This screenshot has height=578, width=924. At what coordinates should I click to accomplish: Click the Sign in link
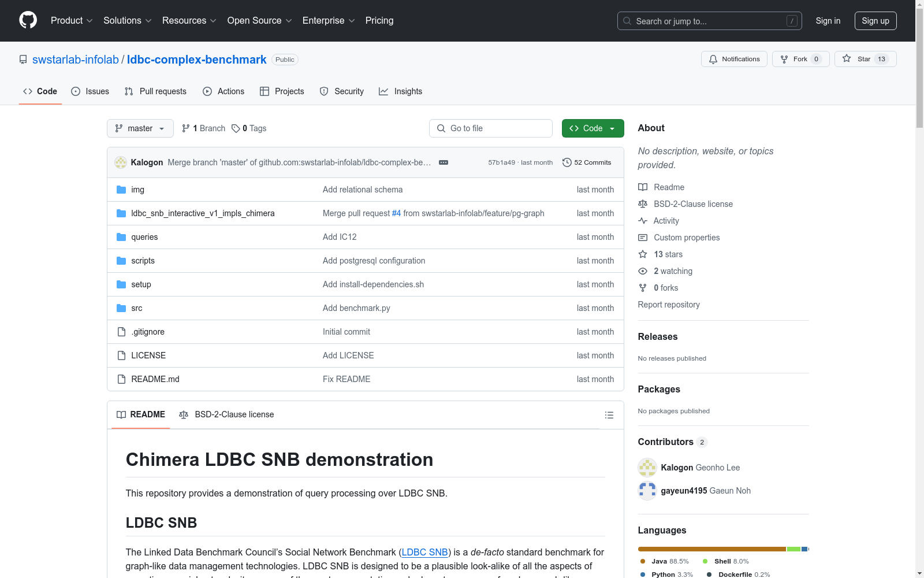tap(828, 21)
